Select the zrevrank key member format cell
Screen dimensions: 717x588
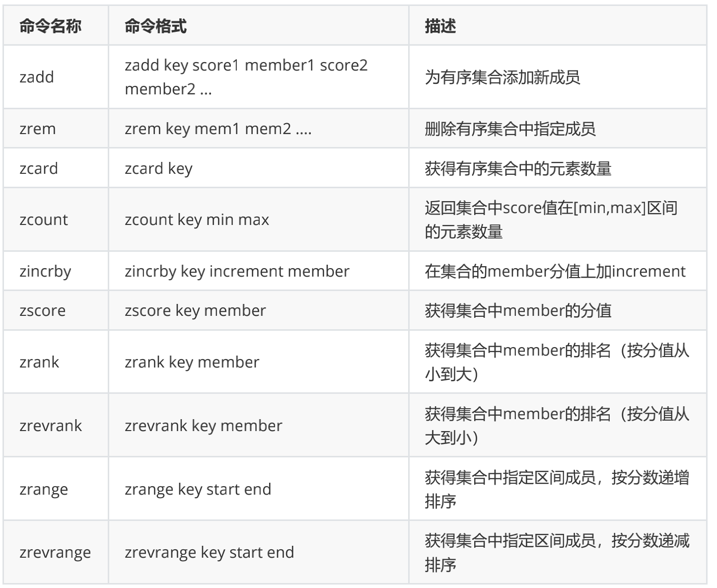click(258, 426)
